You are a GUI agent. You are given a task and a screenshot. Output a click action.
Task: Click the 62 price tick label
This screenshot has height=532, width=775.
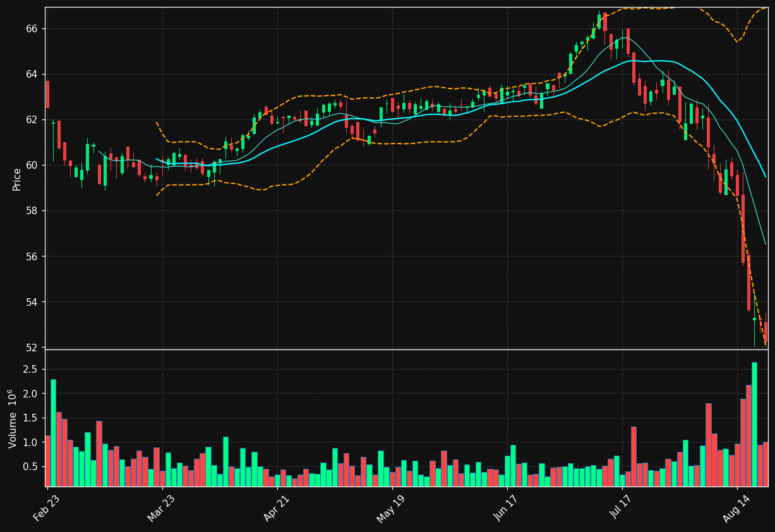[x=32, y=120]
